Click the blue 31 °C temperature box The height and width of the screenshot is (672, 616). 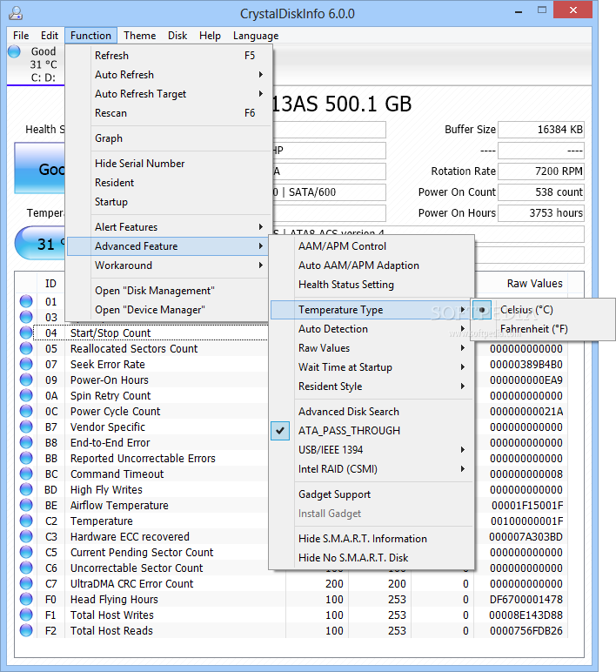coord(40,243)
